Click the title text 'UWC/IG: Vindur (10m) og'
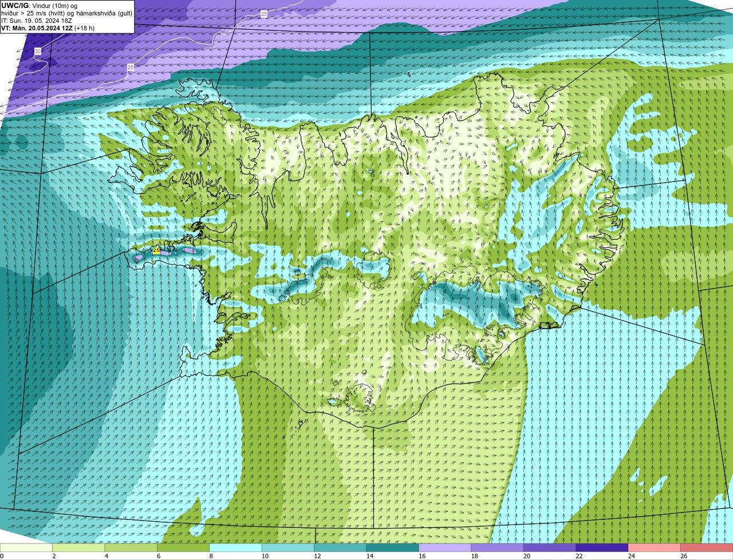Viewport: 733px width, 560px height. [x=39, y=6]
